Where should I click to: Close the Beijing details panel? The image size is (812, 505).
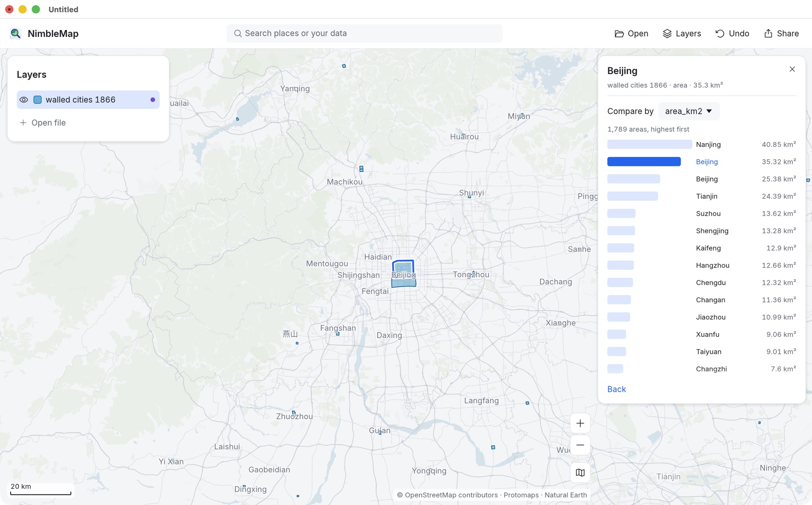pos(792,69)
